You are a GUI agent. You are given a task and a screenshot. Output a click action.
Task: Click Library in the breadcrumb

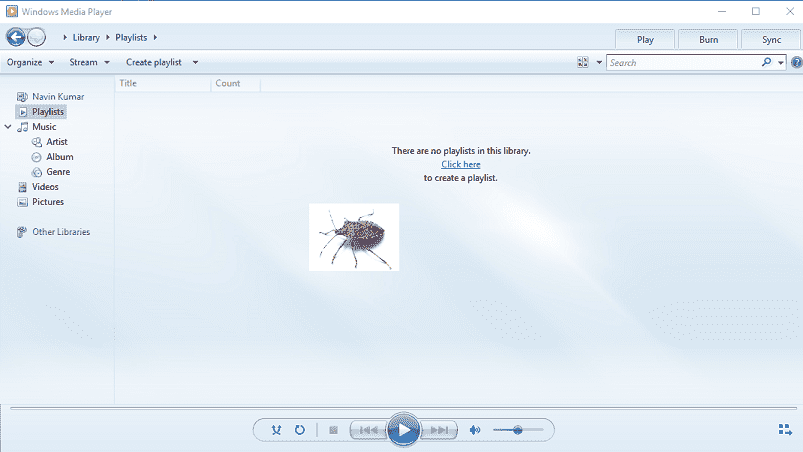86,37
